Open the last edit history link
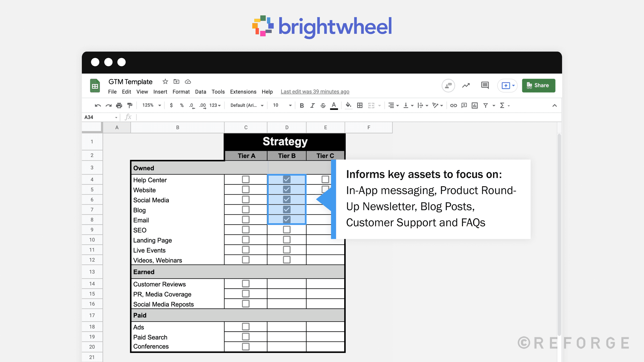Viewport: 644px width, 362px height. tap(315, 92)
